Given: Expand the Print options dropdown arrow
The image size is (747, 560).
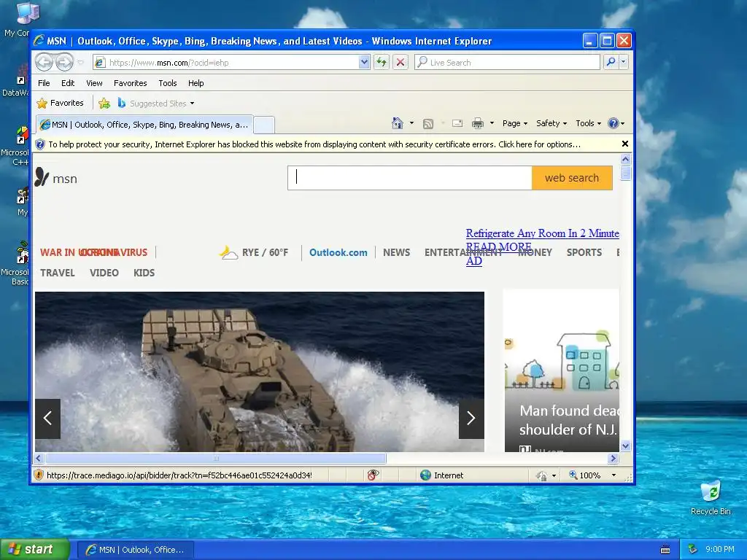Looking at the screenshot, I should click(492, 123).
